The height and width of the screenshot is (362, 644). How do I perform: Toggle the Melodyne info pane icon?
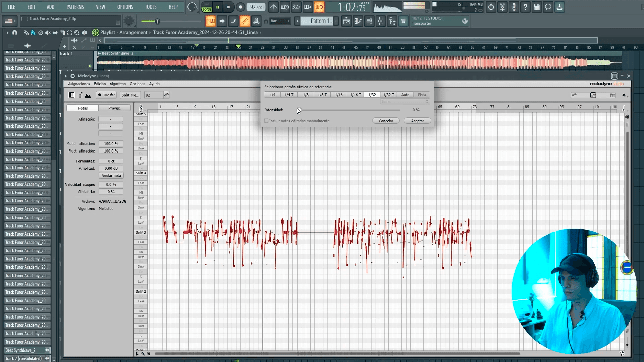click(71, 95)
